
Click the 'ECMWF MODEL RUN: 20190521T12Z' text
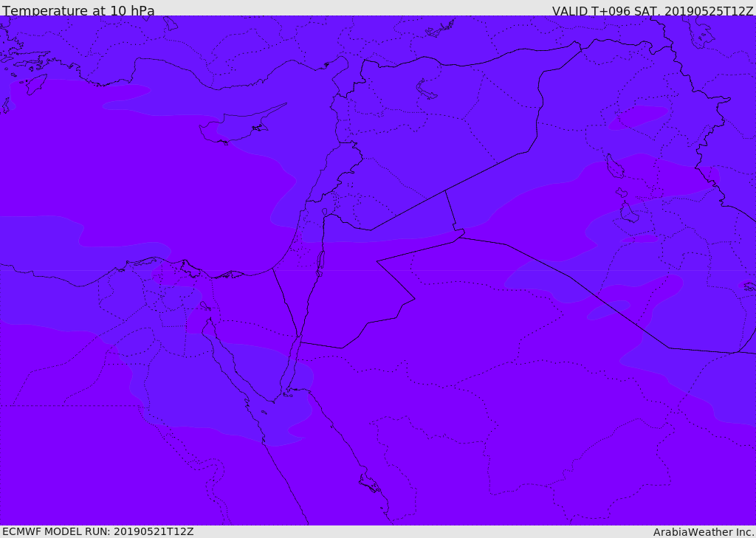98,531
